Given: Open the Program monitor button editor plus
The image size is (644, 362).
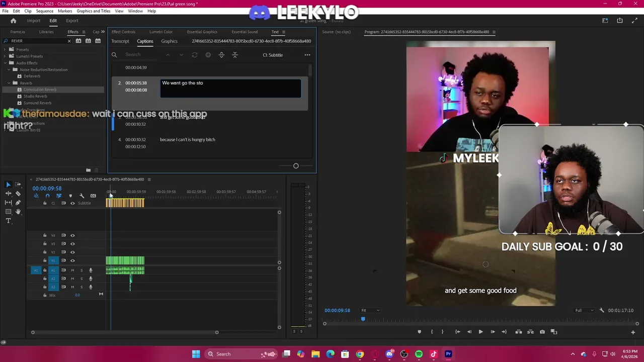Looking at the screenshot, I should click(633, 332).
